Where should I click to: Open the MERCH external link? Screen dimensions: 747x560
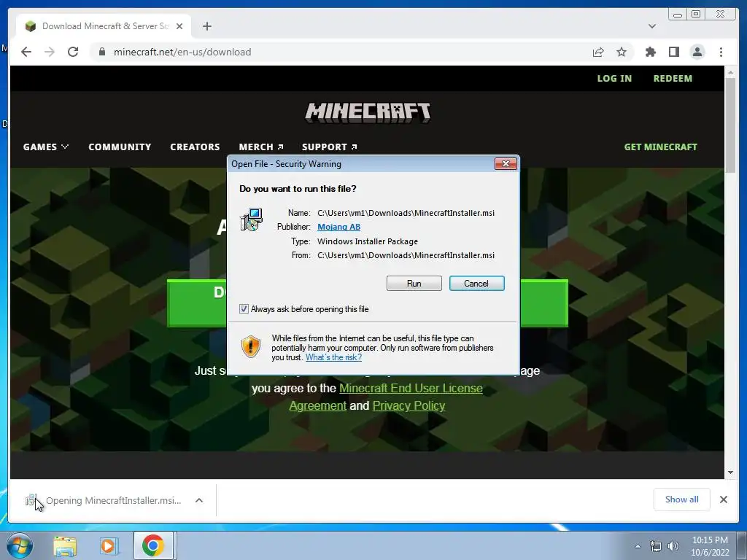[x=261, y=147]
